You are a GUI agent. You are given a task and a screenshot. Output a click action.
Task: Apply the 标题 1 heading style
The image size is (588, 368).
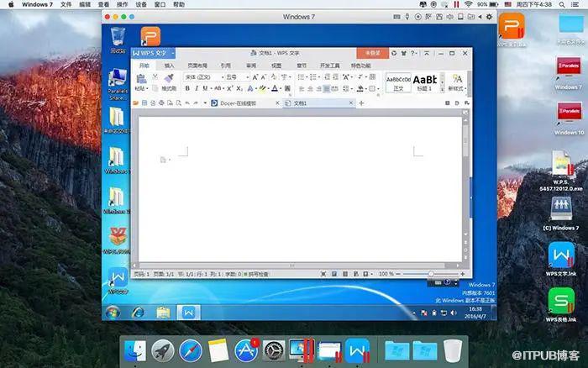tap(423, 82)
